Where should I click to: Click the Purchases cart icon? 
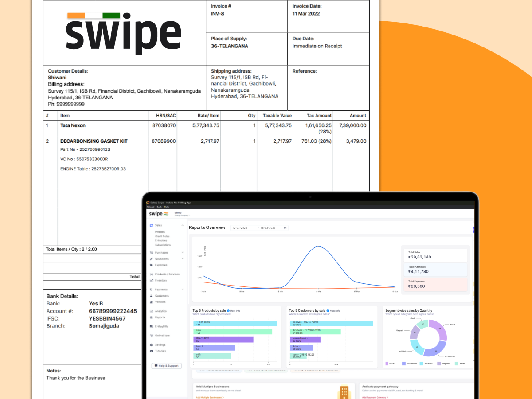pyautogui.click(x=152, y=253)
